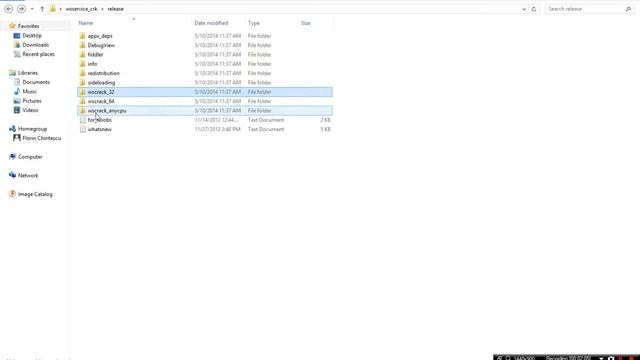The image size is (640, 360).
Task: Select the redistribution folder
Action: [x=205, y=73]
